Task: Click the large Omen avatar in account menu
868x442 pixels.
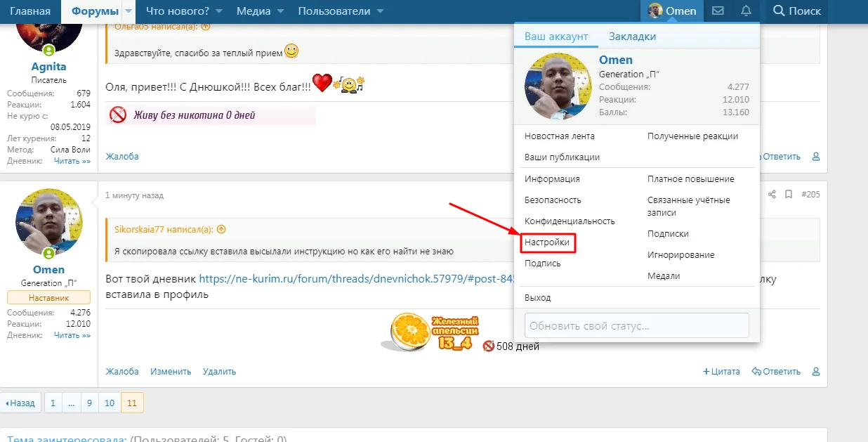Action: point(558,86)
